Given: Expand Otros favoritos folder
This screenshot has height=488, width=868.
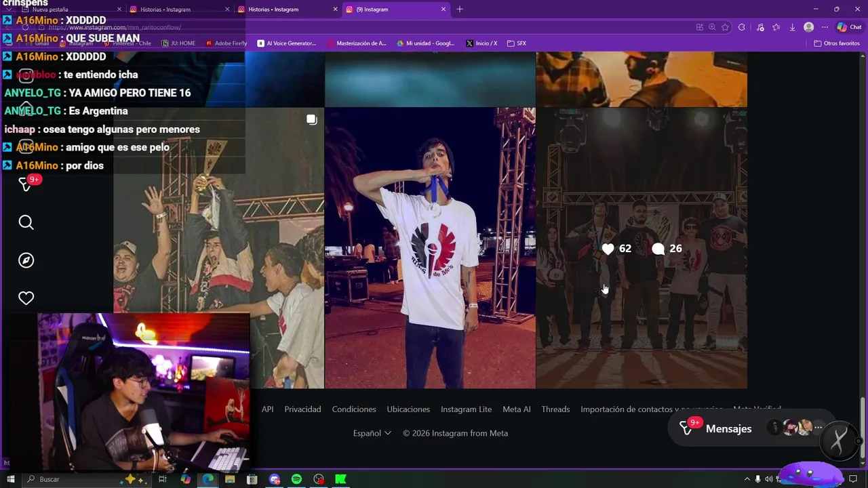Looking at the screenshot, I should click(837, 43).
